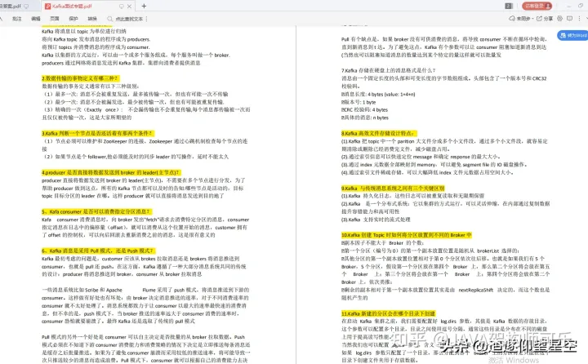
Task: Click the cloud sync icon
Action: [x=512, y=19]
